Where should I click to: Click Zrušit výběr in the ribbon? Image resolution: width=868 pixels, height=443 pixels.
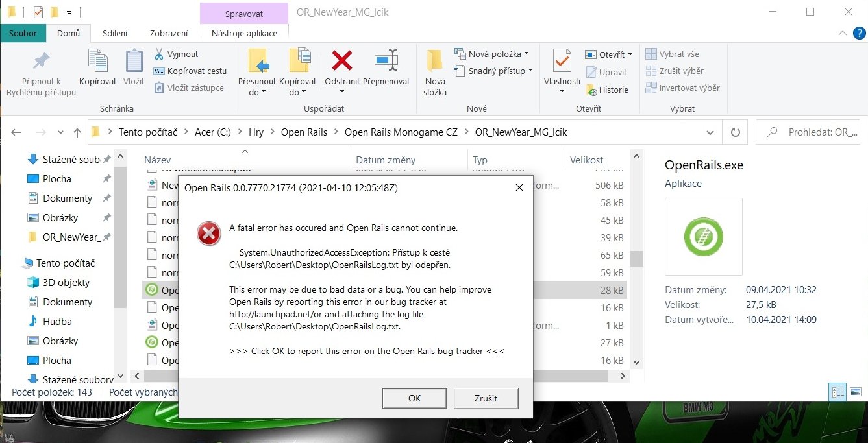pos(675,71)
